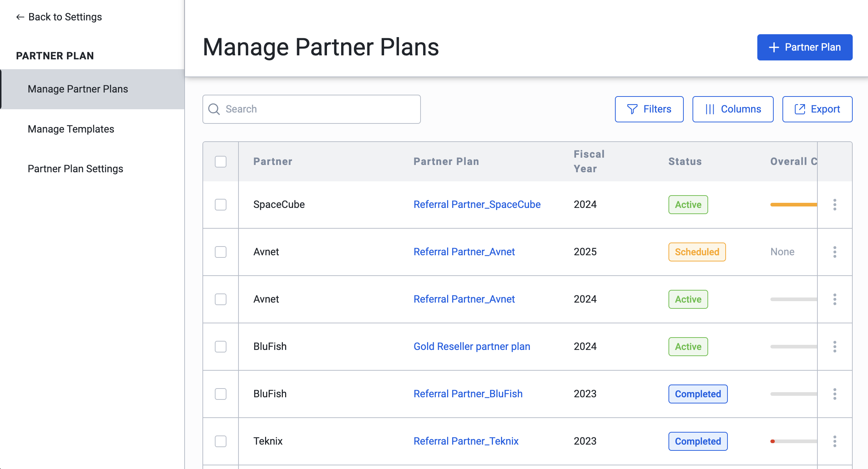Click the plus icon on the Partner Plan button
Image resolution: width=868 pixels, height=469 pixels.
click(774, 47)
